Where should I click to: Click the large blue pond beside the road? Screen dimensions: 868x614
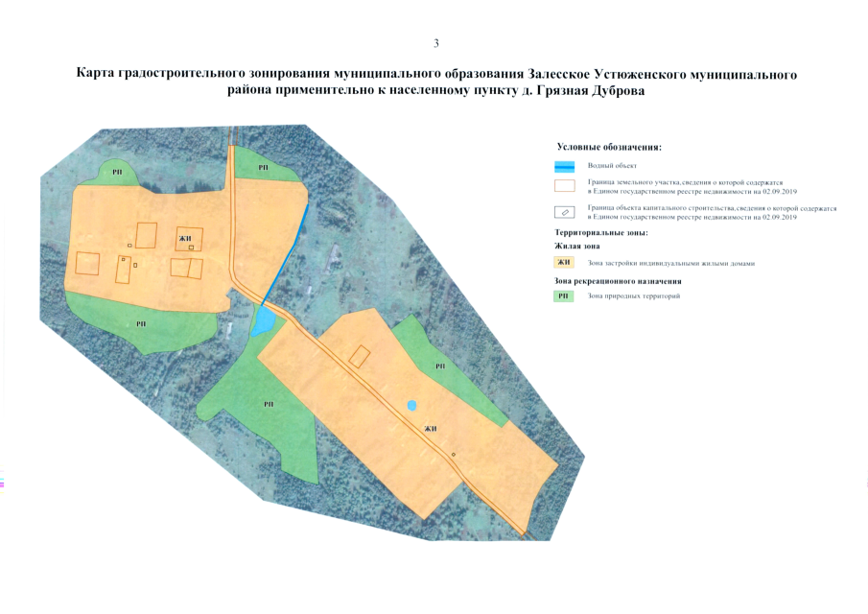pyautogui.click(x=261, y=319)
